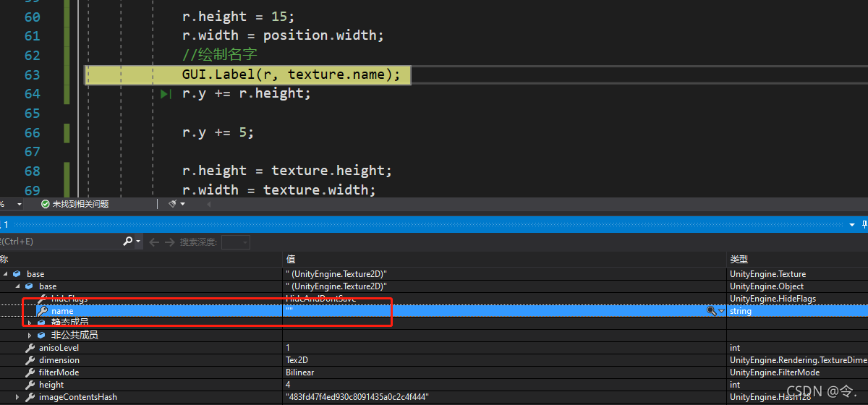The image size is (868, 405).
Task: Click the watch search magnifier icon
Action: point(127,242)
